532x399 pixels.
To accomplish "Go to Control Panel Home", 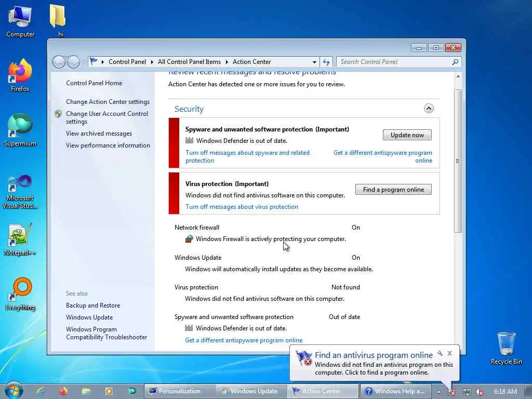I will point(94,83).
